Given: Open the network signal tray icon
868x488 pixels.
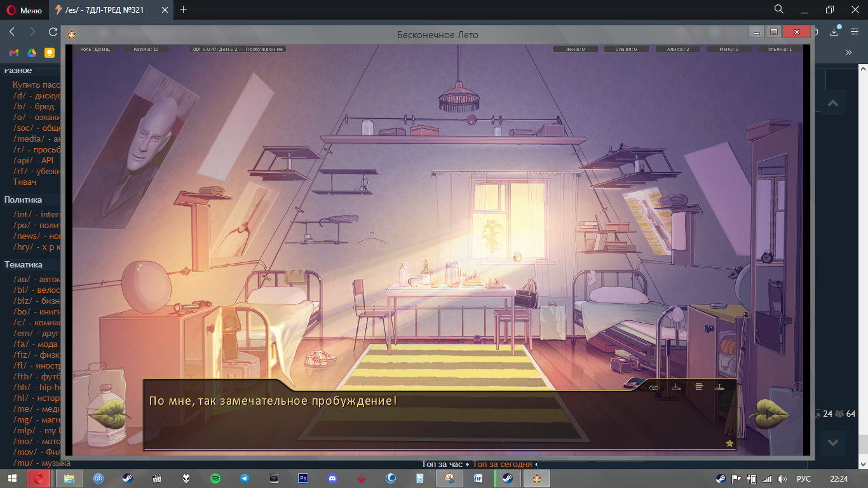Looking at the screenshot, I should [767, 478].
